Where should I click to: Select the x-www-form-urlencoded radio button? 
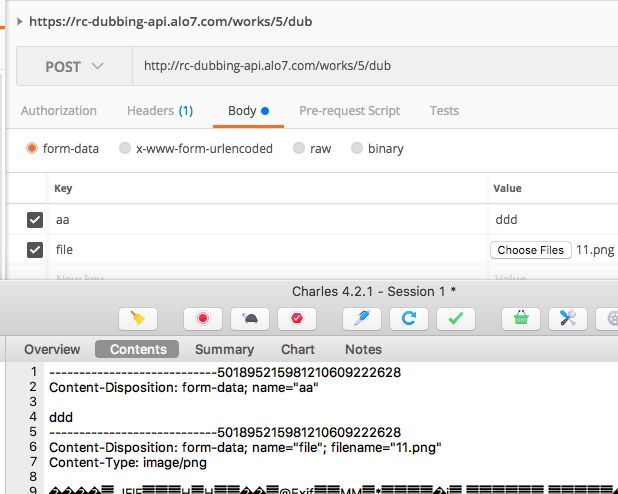(x=125, y=149)
